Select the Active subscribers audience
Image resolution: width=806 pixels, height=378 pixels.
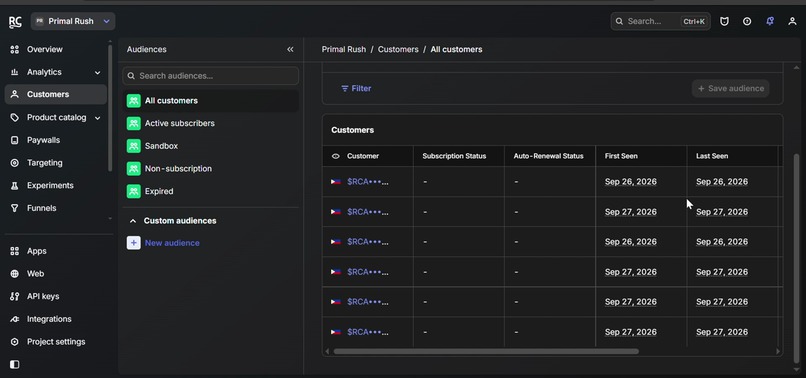[x=211, y=123]
